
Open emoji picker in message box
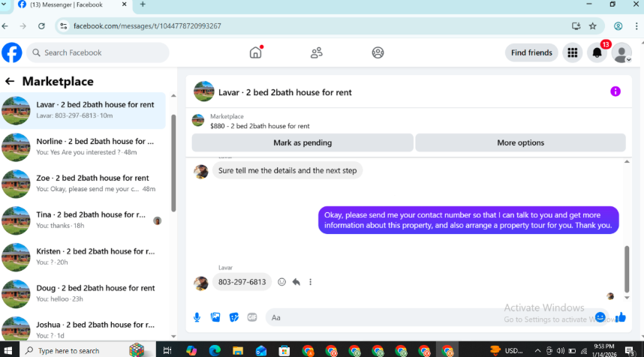[600, 317]
